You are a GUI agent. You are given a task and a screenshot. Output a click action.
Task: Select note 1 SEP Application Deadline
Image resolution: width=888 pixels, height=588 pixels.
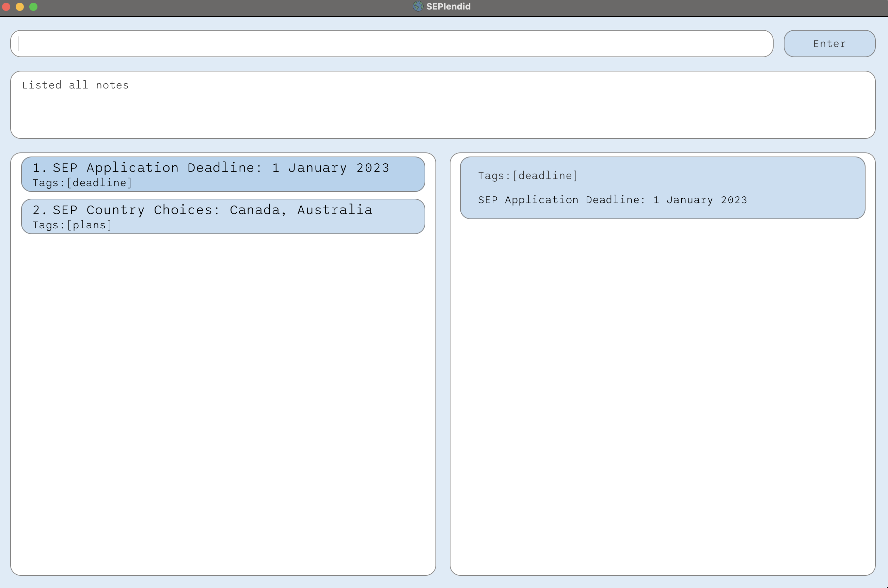point(224,174)
